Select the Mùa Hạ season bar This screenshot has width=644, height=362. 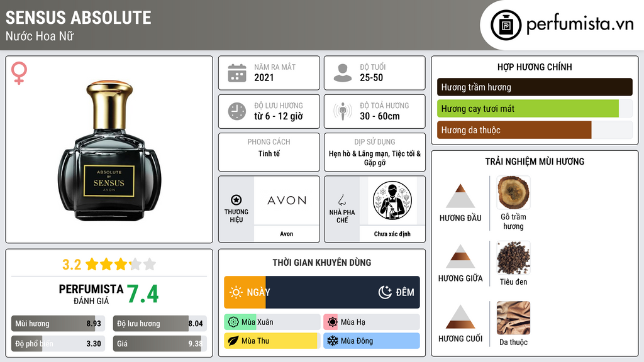tap(372, 322)
